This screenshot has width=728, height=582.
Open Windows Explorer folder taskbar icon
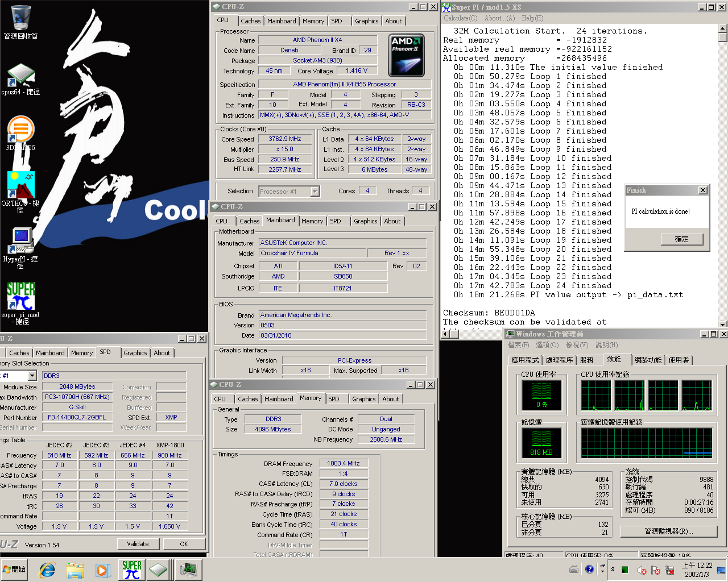[75, 569]
